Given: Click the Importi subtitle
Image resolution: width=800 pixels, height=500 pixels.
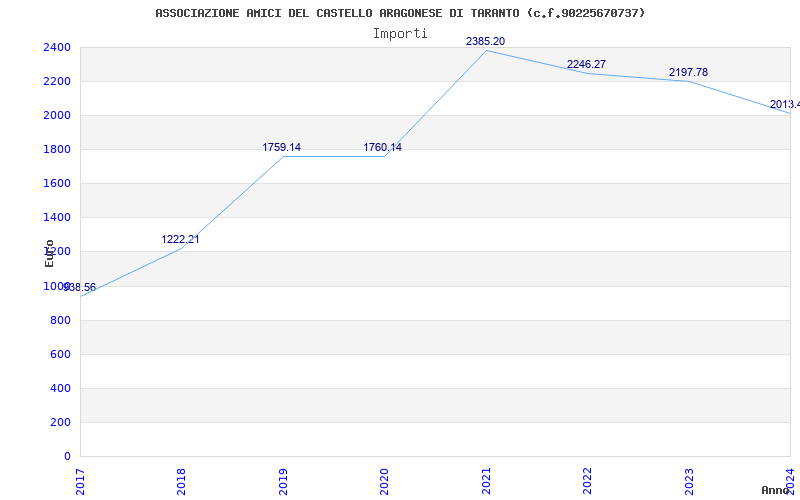Looking at the screenshot, I should [400, 34].
